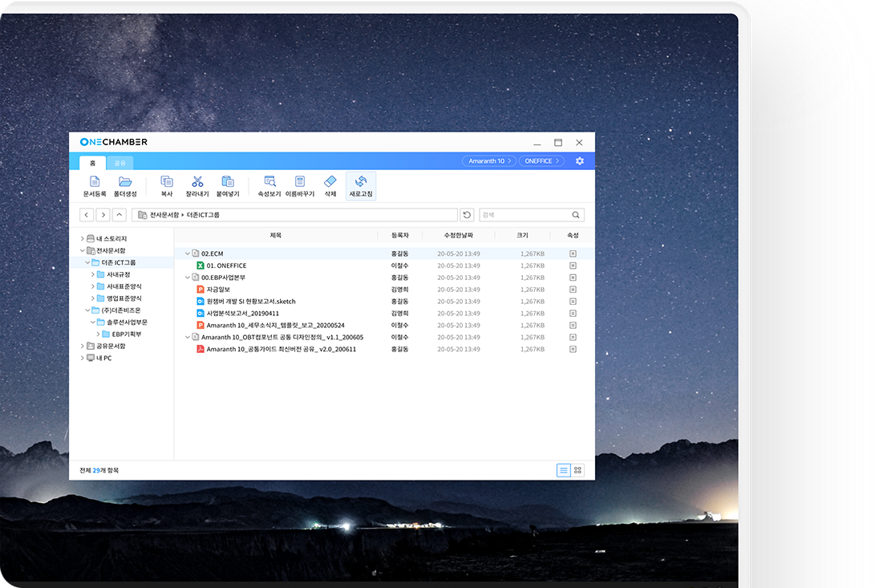Open settings gear in header bar
The width and height of the screenshot is (875, 588).
pos(580,161)
